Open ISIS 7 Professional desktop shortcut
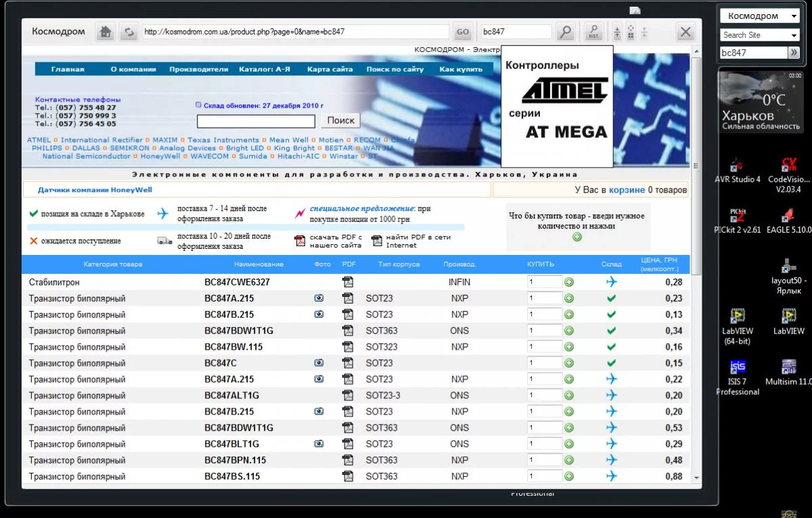The width and height of the screenshot is (812, 518). click(737, 377)
